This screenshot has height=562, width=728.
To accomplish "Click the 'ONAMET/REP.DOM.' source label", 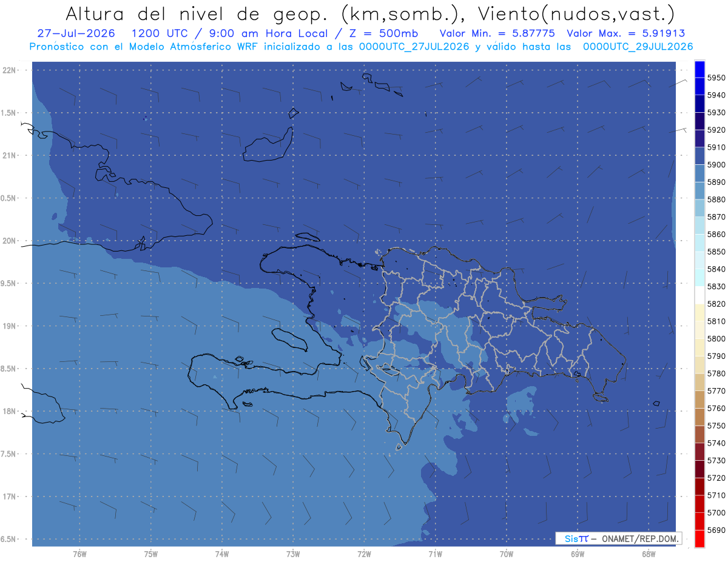I will click(639, 538).
